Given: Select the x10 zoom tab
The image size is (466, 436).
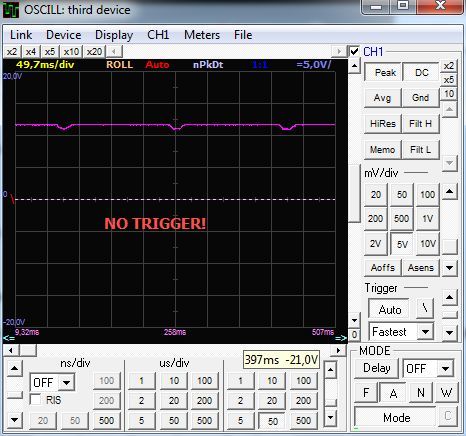Looking at the screenshot, I should (71, 52).
